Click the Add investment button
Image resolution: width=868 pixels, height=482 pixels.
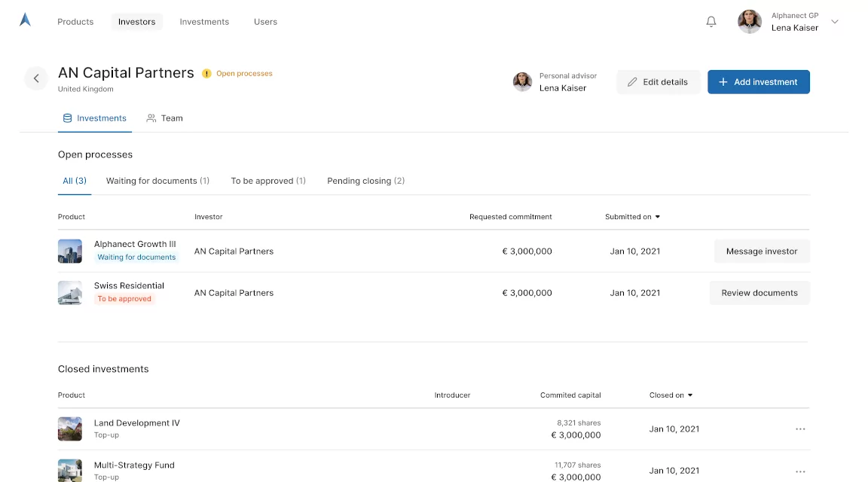tap(759, 82)
